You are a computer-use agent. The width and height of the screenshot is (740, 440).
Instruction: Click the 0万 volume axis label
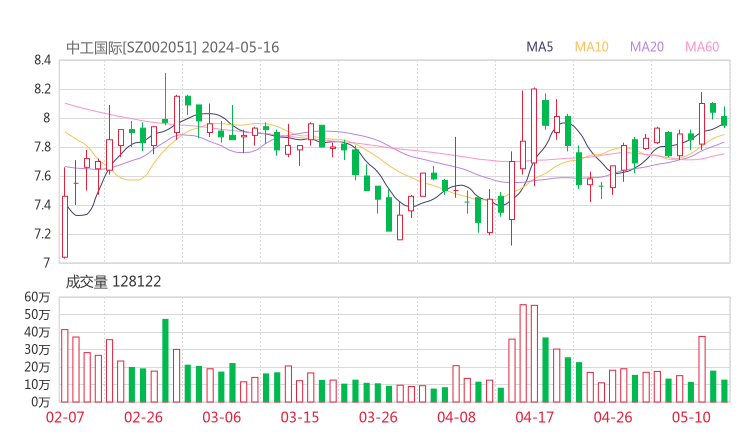[41, 402]
